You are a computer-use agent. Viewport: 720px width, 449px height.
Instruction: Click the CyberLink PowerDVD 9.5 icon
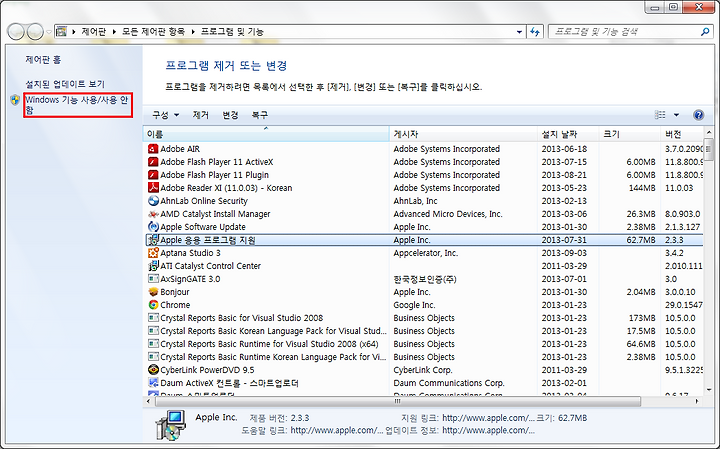point(153,370)
